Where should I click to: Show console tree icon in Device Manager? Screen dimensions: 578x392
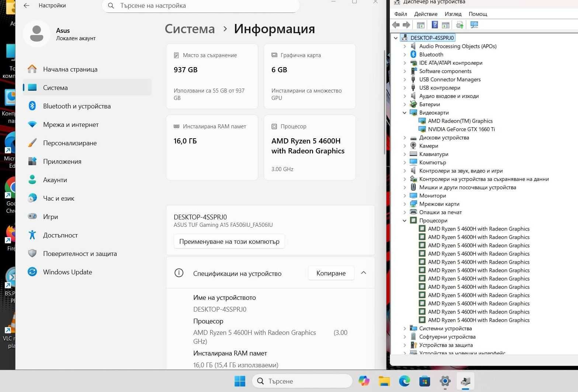point(420,25)
